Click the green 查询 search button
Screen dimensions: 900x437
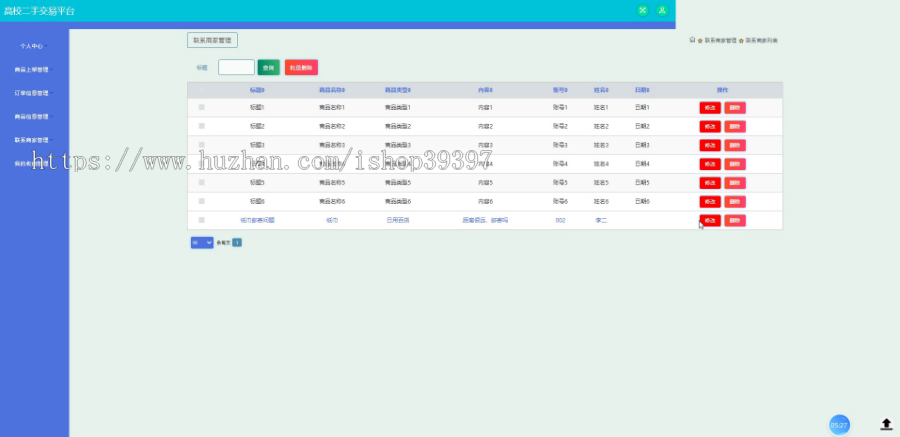click(269, 68)
